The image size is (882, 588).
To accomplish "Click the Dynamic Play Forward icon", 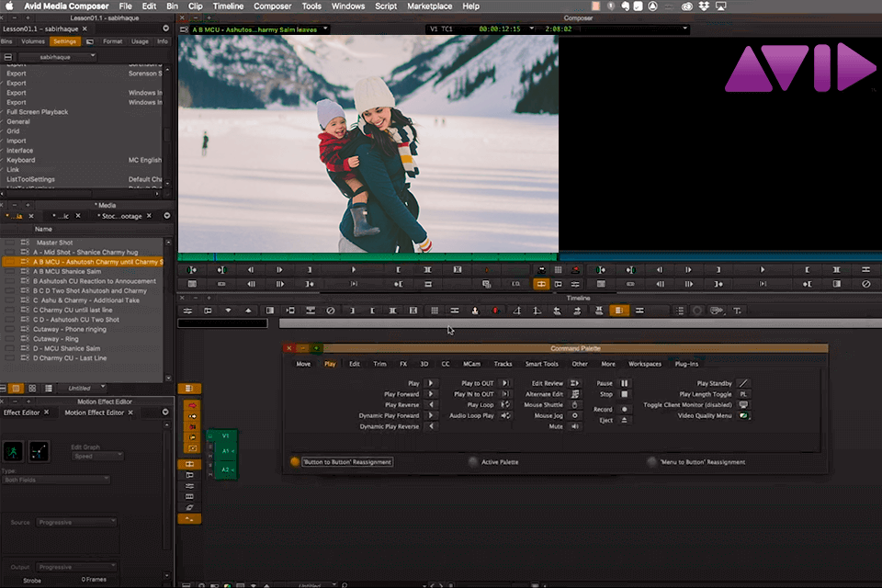I will pyautogui.click(x=431, y=415).
